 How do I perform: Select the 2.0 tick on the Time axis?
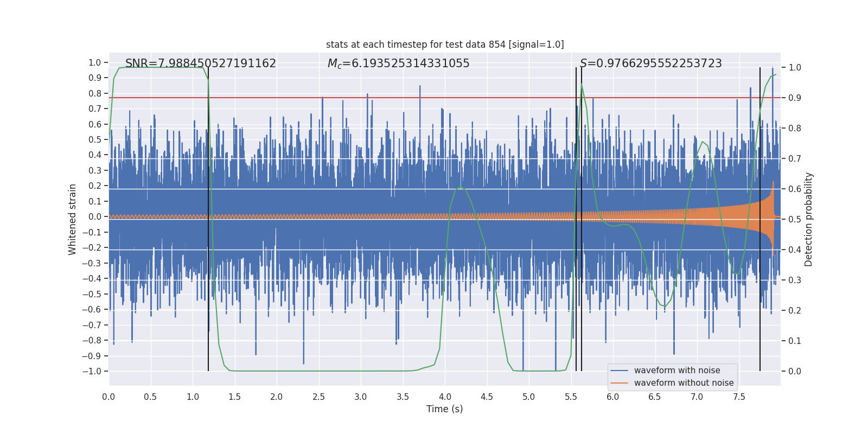pyautogui.click(x=277, y=397)
